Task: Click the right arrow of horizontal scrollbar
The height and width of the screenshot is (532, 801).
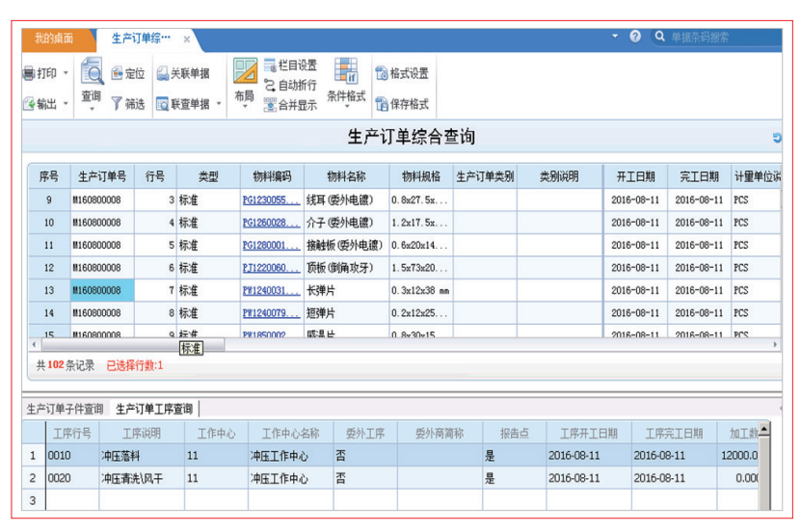Action: pyautogui.click(x=775, y=345)
